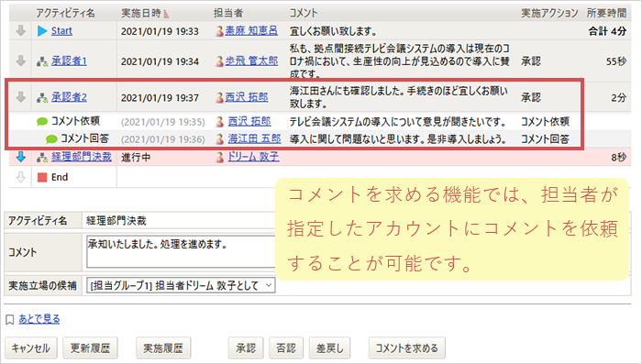This screenshot has width=642, height=364.
Task: Open 西沢 拓郎 link in コメント依頼 row
Action: [249, 121]
